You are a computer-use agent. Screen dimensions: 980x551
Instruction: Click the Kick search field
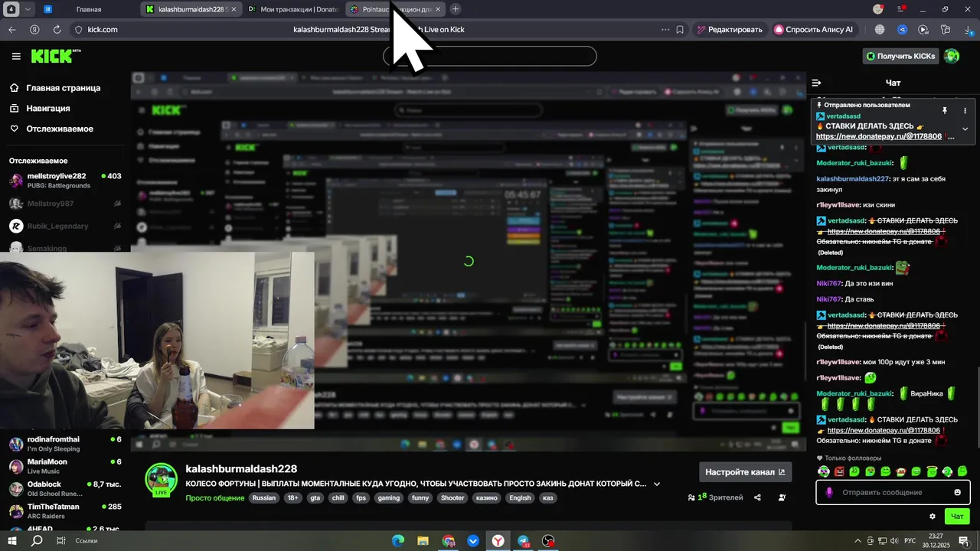point(490,56)
